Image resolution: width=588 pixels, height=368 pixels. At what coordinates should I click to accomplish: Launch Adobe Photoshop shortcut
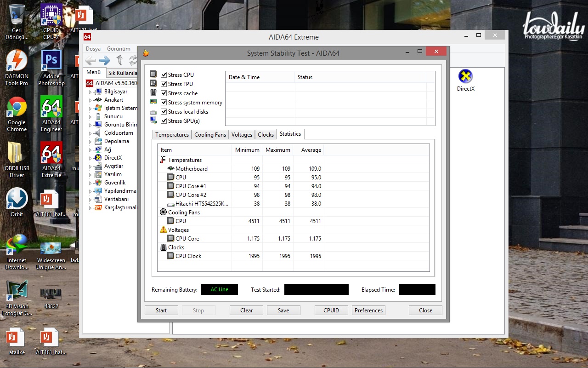(x=51, y=68)
